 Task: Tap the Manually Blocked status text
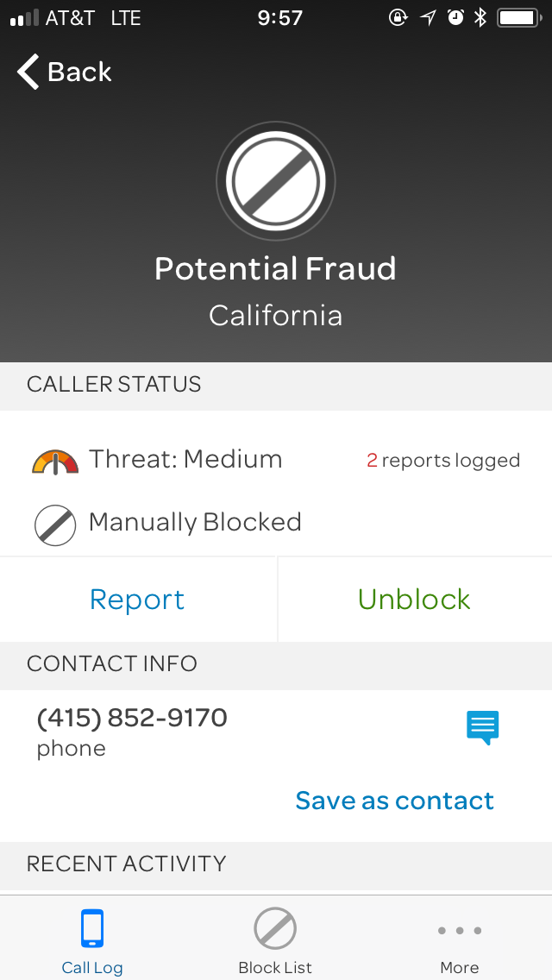[x=195, y=522]
